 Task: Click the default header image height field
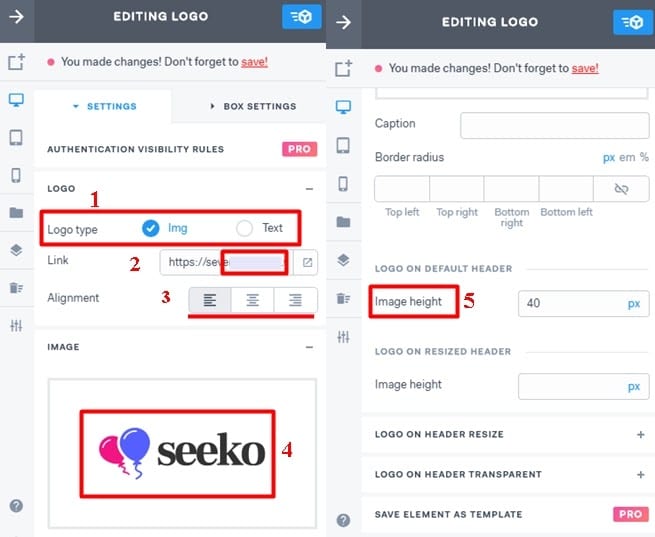[x=584, y=304]
